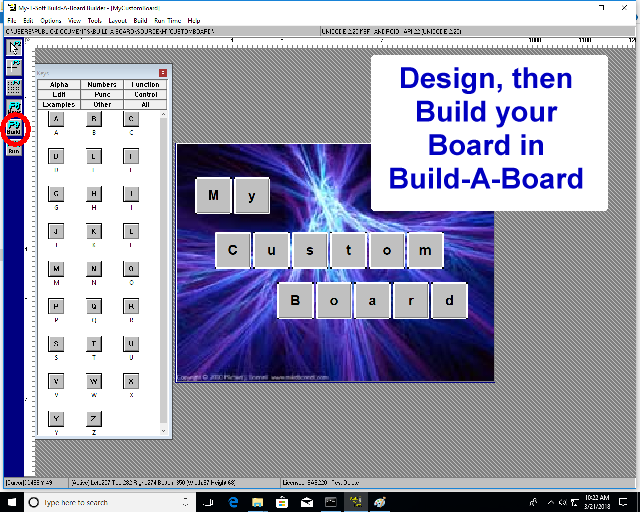The image size is (640, 512).
Task: Pick the 'W' key from Keys palette
Action: tap(94, 381)
